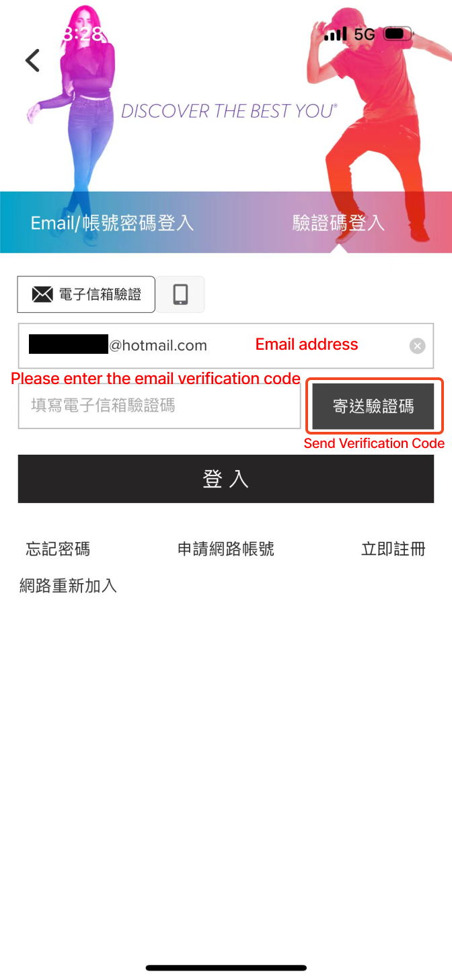Click the 寄送驗證碼 send code button

point(373,406)
